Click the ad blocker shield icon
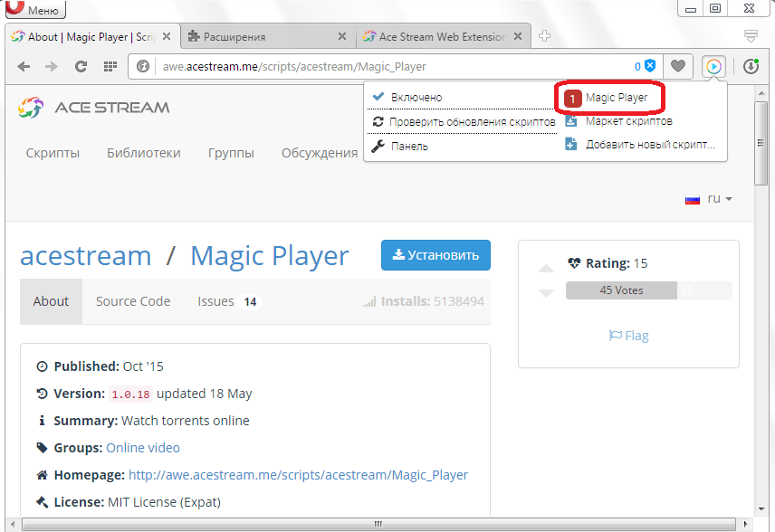Image resolution: width=775 pixels, height=532 pixels. (650, 66)
